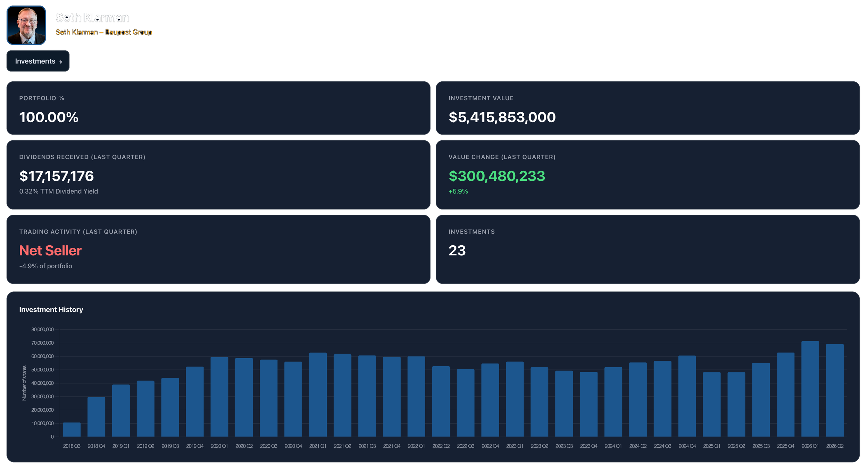This screenshot has height=467, width=868.
Task: Click the 2023 Q1 bar in chart
Action: pos(515,399)
